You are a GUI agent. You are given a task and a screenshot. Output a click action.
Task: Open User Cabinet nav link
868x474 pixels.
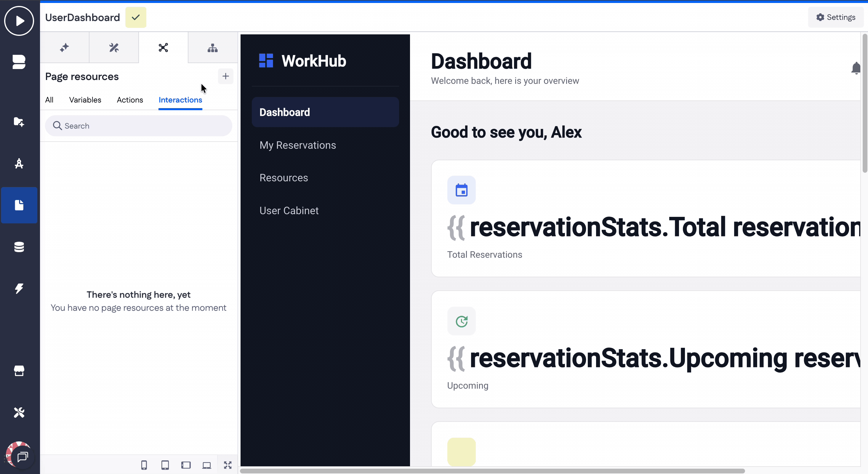[289, 211]
